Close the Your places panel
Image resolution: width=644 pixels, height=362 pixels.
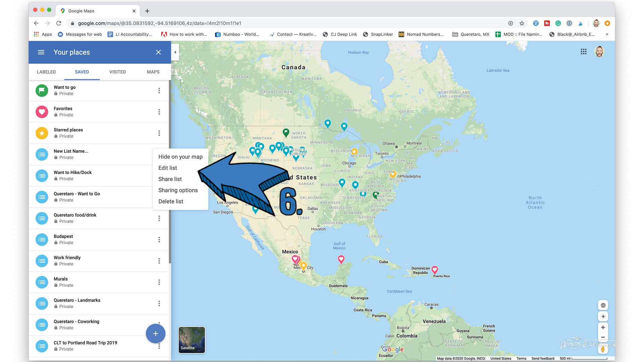158,52
